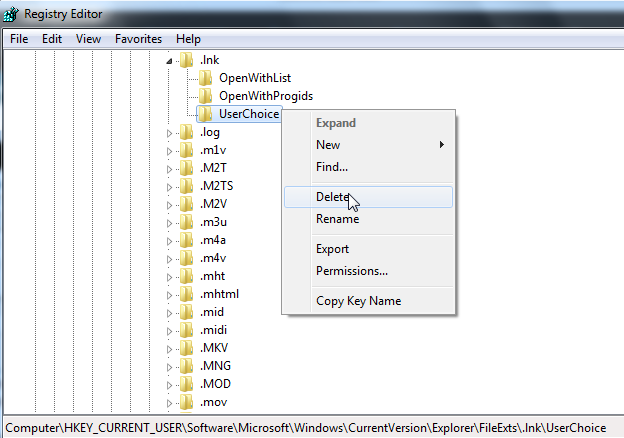Click the OpenWithList folder icon
624x438 pixels.
pyautogui.click(x=205, y=78)
